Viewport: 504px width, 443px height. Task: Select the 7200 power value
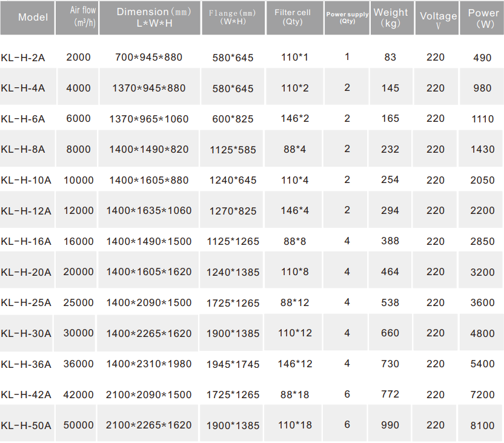pyautogui.click(x=483, y=395)
